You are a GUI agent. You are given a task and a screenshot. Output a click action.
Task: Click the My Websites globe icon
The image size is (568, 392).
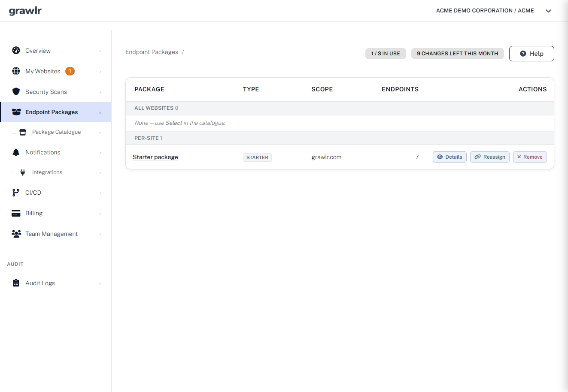pos(16,71)
